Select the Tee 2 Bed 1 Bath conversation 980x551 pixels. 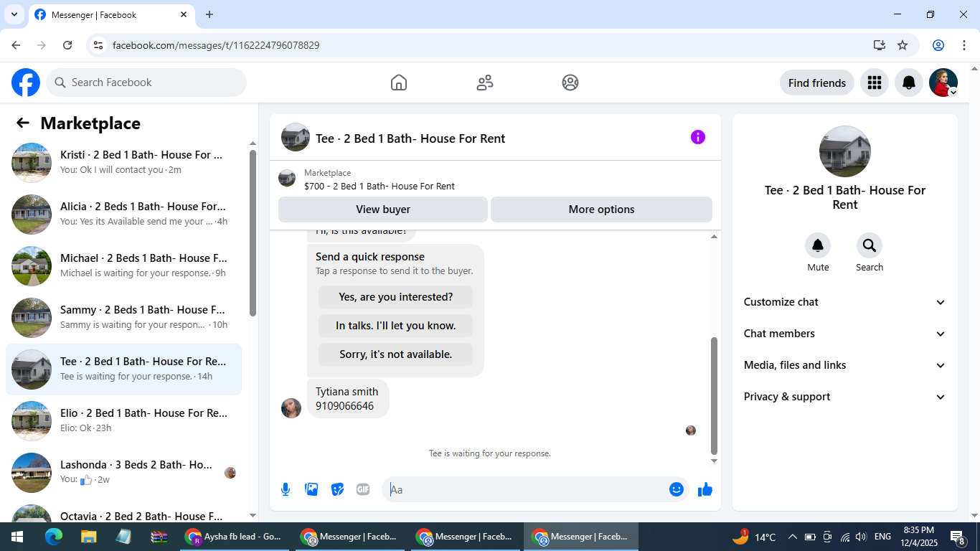click(123, 369)
